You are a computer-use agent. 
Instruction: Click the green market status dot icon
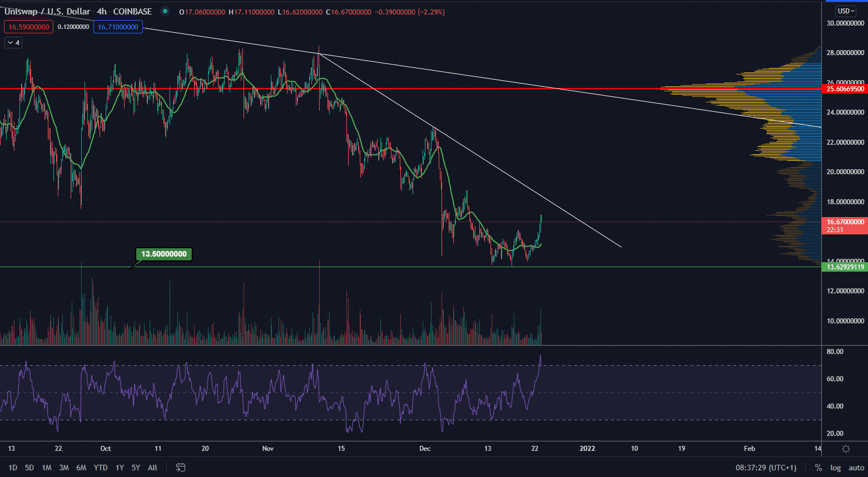click(x=165, y=12)
